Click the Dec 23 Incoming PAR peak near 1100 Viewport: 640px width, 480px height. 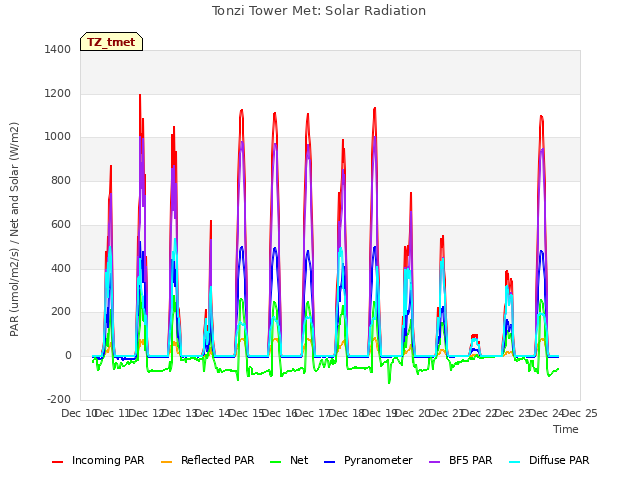point(542,117)
